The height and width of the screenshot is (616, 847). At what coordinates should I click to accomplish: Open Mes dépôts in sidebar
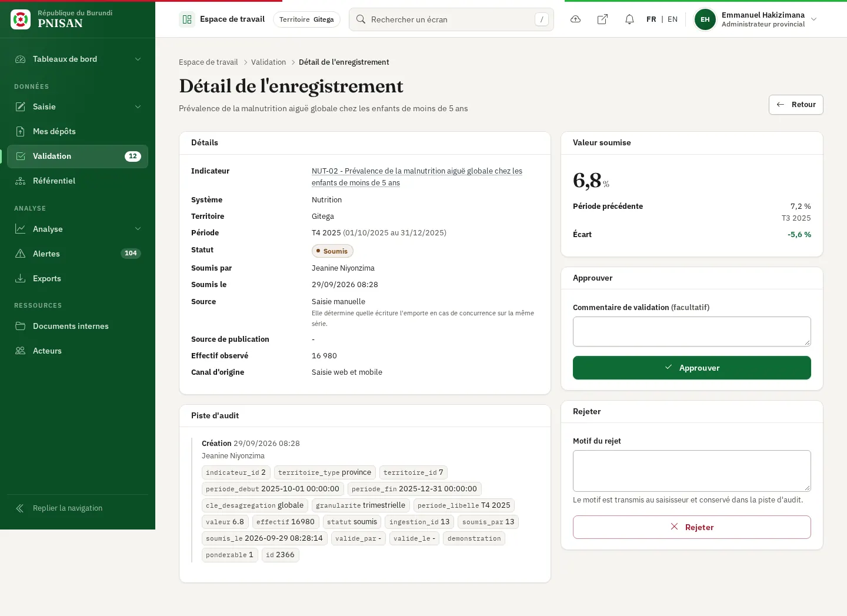point(78,131)
